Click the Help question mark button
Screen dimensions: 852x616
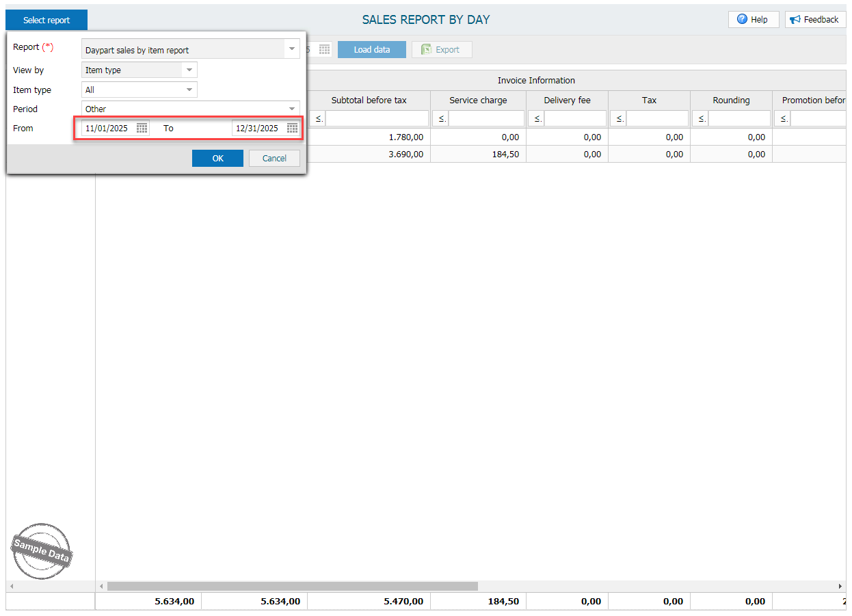coord(753,20)
